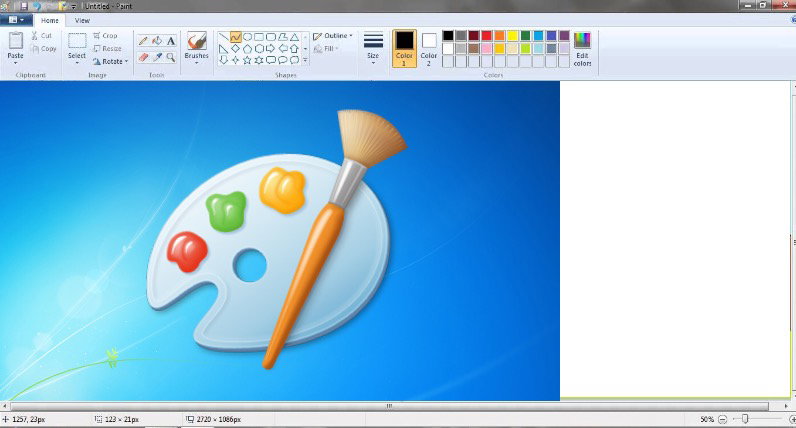Select the Fill with color bucket tool
This screenshot has width=796, height=428.
click(x=157, y=41)
